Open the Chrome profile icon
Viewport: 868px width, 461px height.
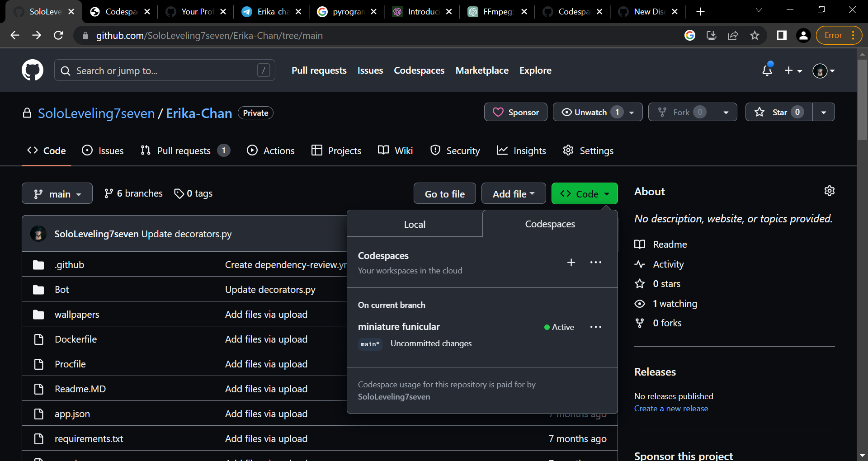803,35
